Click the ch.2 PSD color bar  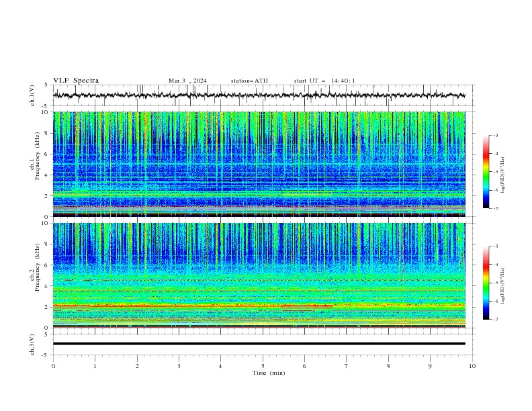tap(486, 283)
